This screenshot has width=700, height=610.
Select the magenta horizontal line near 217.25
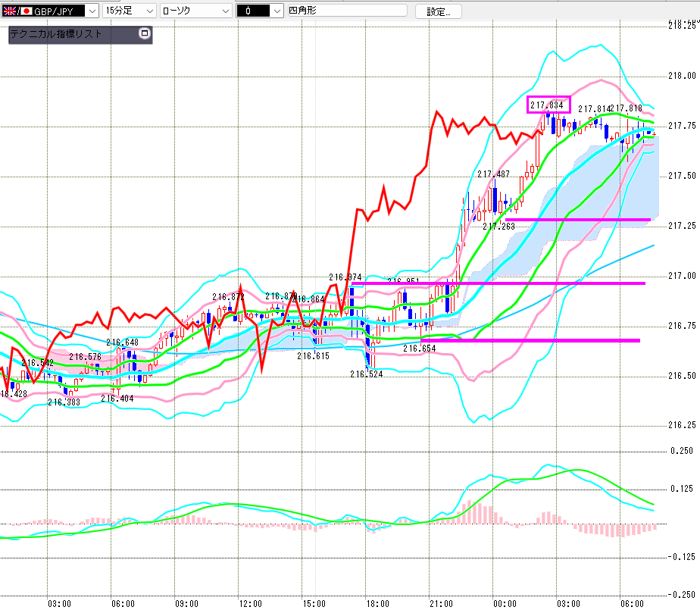pos(578,219)
